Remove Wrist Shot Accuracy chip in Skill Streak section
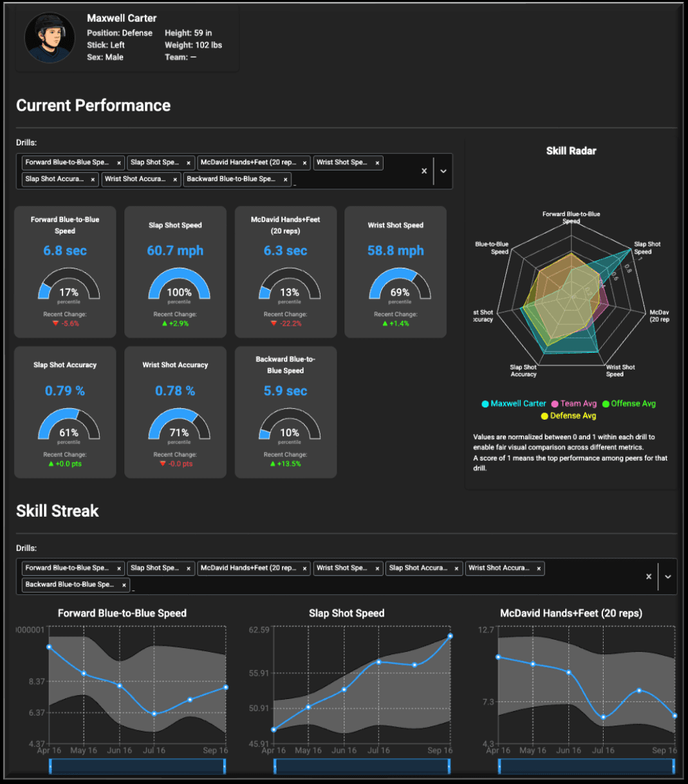Image resolution: width=688 pixels, height=784 pixels. [x=539, y=568]
